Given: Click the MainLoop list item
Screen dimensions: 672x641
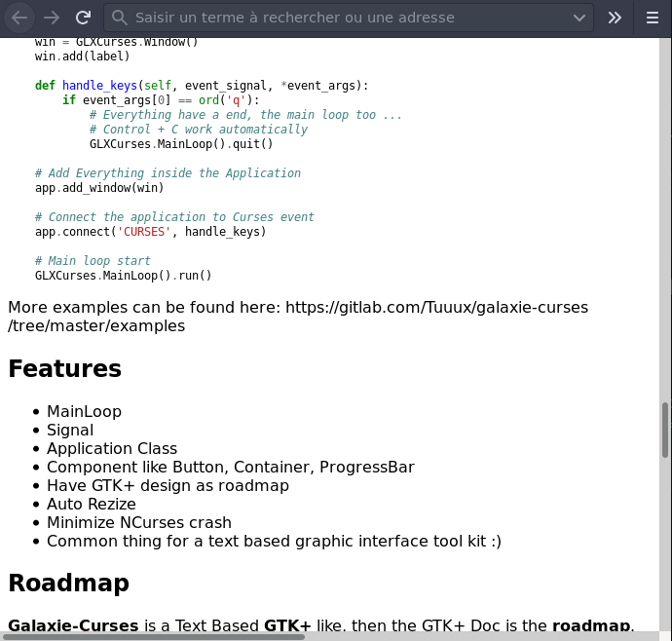Looking at the screenshot, I should tap(84, 412).
